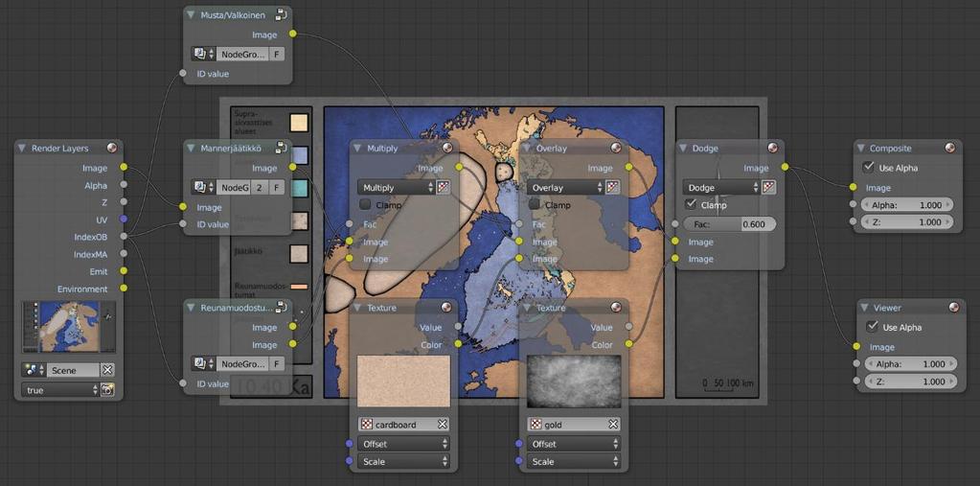Browse scenes icon in Render Layers node

pos(34,370)
